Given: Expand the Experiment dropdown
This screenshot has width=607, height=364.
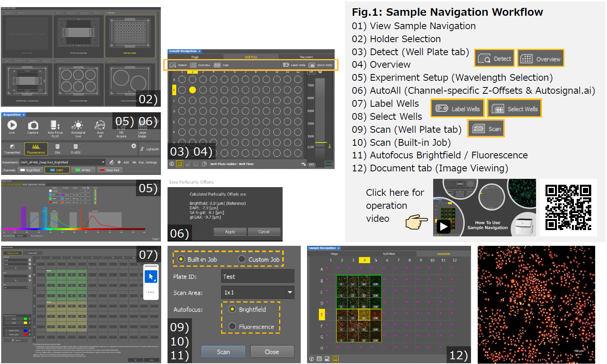Looking at the screenshot, I should [x=103, y=162].
